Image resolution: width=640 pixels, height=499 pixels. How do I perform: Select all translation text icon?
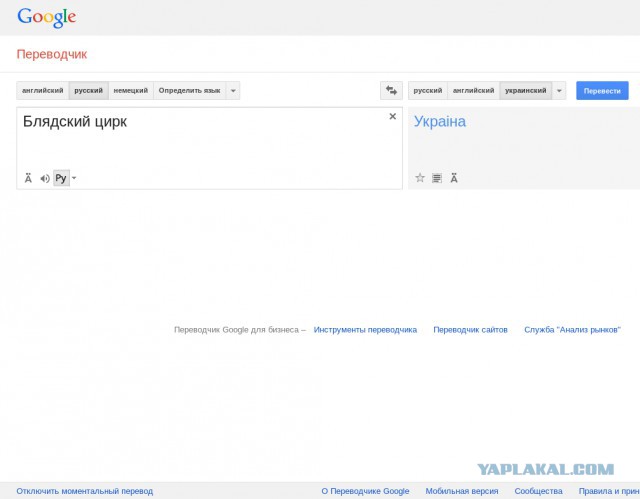tap(437, 178)
